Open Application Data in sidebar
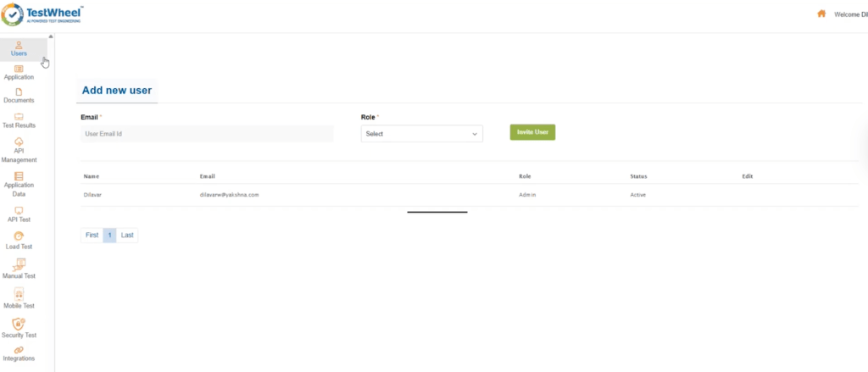The height and width of the screenshot is (372, 868). (x=19, y=183)
